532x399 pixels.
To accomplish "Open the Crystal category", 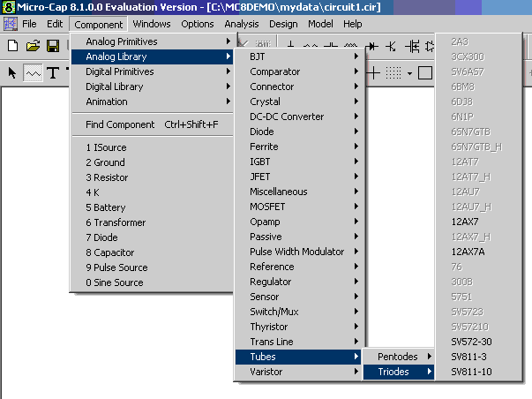I will click(x=300, y=102).
